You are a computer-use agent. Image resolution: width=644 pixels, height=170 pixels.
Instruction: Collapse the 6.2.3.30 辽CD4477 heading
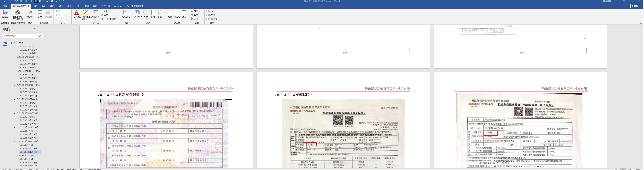(15, 113)
